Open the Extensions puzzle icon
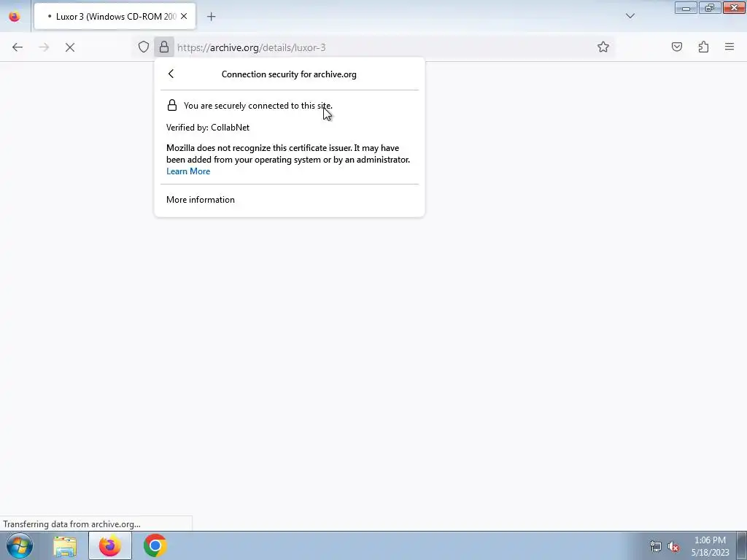Screen dimensions: 747x560 (x=703, y=47)
